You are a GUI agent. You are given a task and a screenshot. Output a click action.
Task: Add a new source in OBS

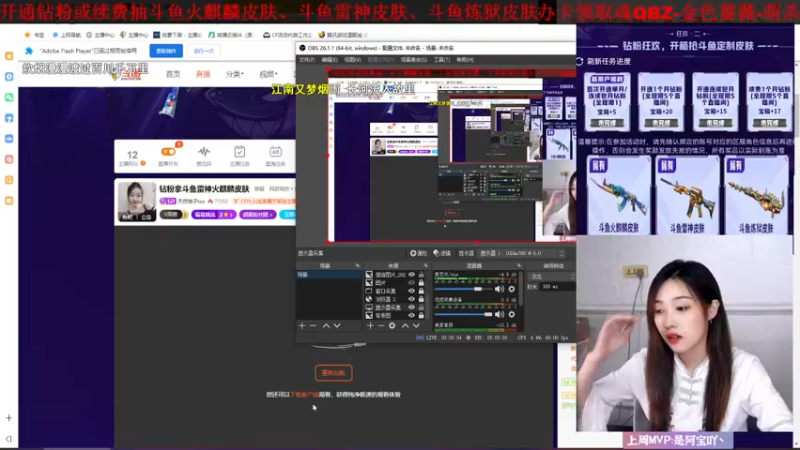[370, 326]
